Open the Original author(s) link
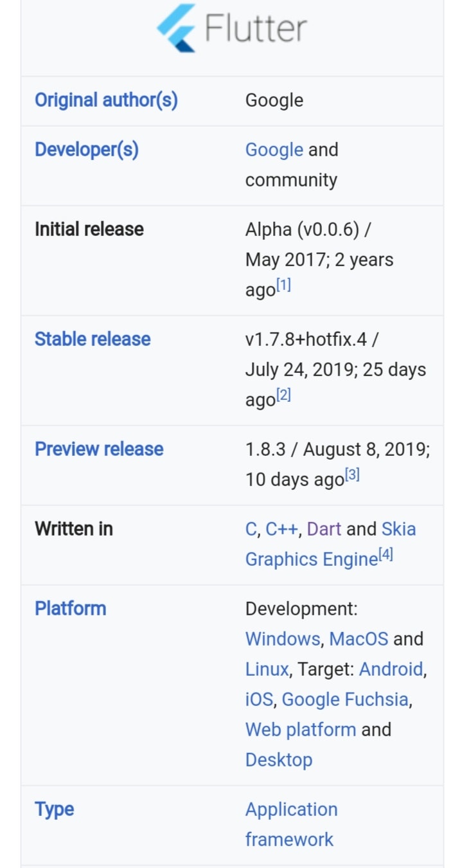This screenshot has width=462, height=868. coord(106,100)
